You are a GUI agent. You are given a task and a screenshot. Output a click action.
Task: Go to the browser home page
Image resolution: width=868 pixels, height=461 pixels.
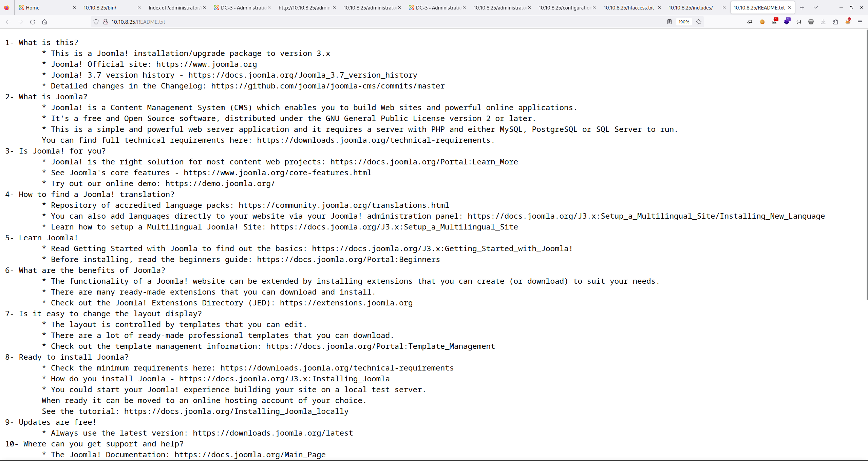(x=44, y=22)
